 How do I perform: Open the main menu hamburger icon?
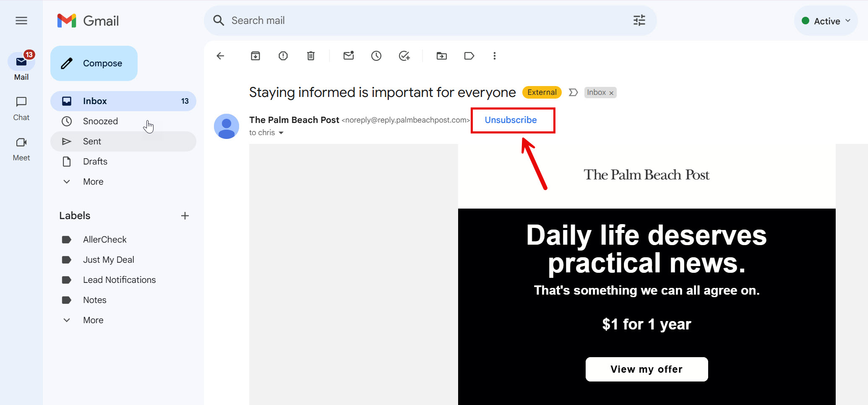pyautogui.click(x=21, y=21)
